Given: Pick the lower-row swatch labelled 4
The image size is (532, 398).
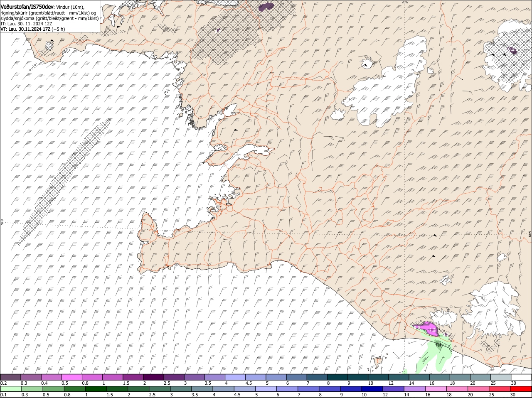Looking at the screenshot, I should [223, 389].
